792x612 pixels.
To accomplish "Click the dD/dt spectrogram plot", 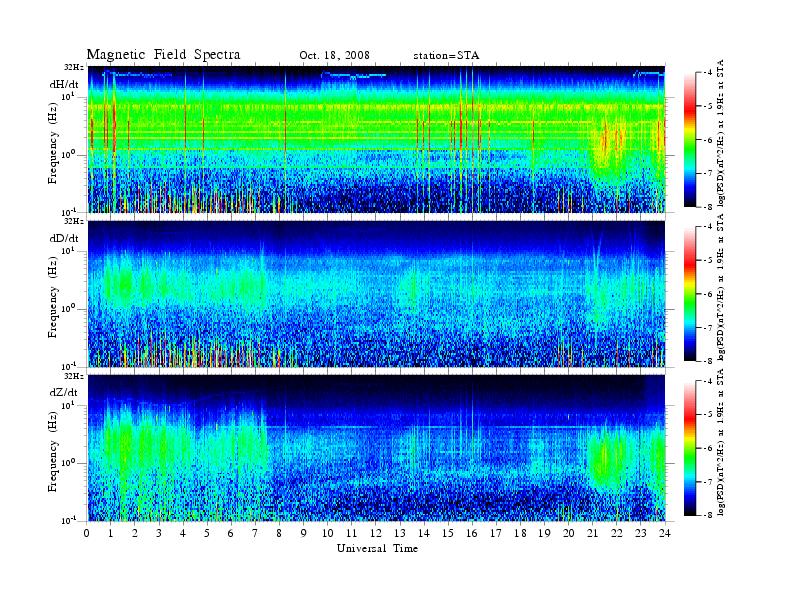I will click(x=377, y=293).
